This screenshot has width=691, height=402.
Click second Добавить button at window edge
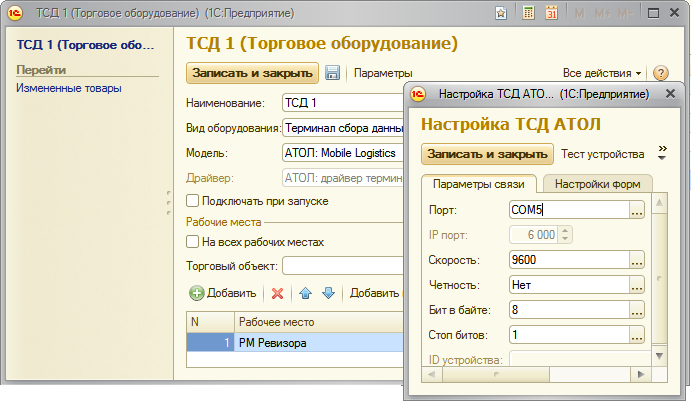375,293
